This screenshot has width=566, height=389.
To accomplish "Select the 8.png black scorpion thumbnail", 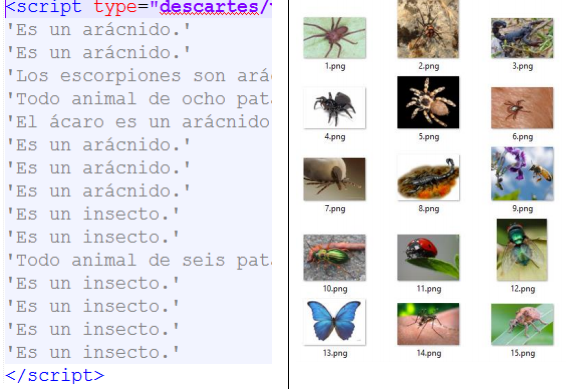I will coord(428,178).
